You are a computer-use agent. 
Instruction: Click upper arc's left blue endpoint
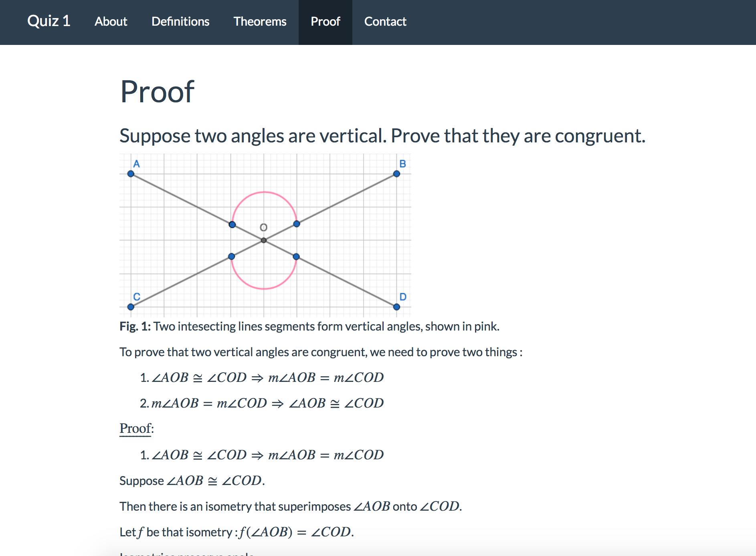[x=232, y=224]
